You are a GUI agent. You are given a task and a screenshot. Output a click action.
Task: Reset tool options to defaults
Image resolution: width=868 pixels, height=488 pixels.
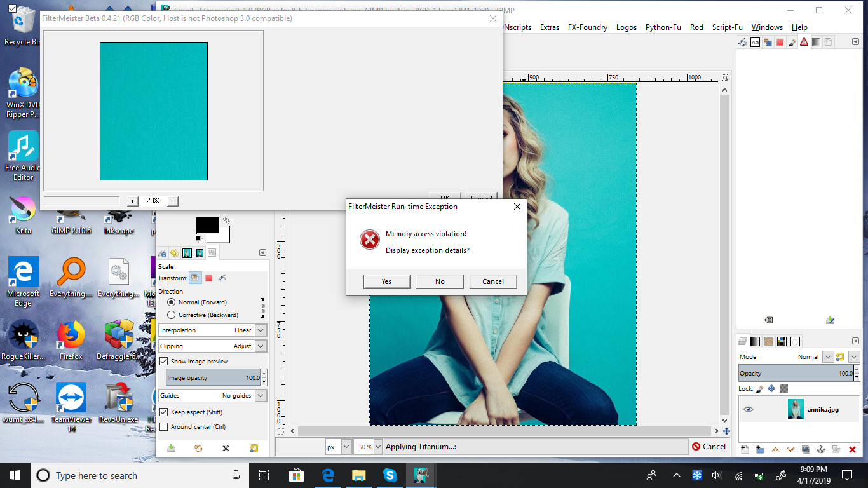pyautogui.click(x=254, y=449)
